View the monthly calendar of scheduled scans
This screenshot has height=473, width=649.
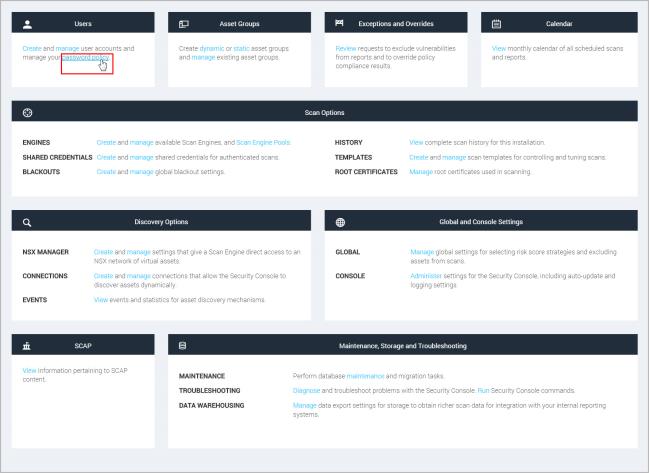tap(500, 48)
